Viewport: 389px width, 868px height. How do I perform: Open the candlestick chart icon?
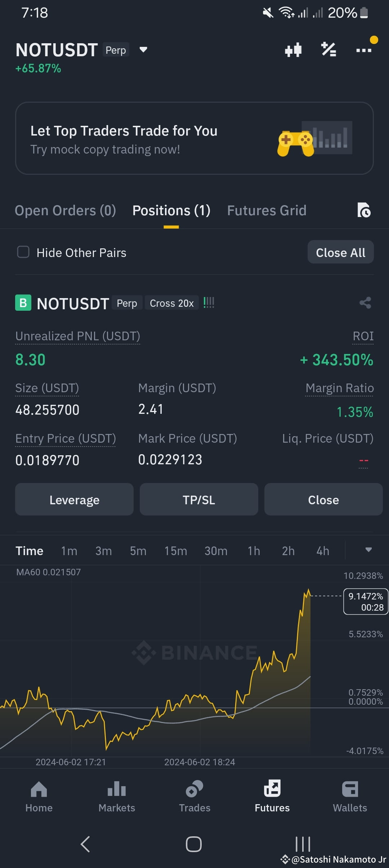(293, 50)
